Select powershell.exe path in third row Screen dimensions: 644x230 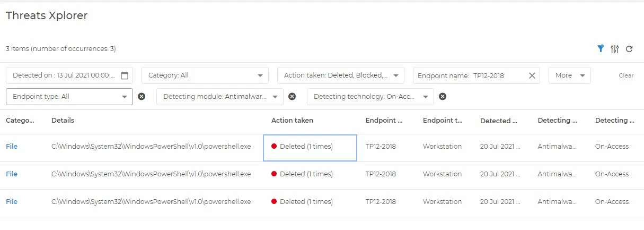(x=151, y=201)
